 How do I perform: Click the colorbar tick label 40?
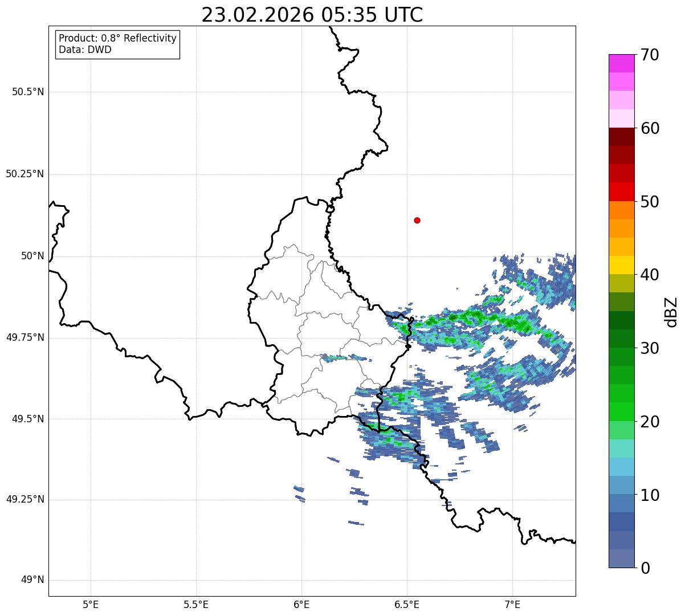coord(650,275)
